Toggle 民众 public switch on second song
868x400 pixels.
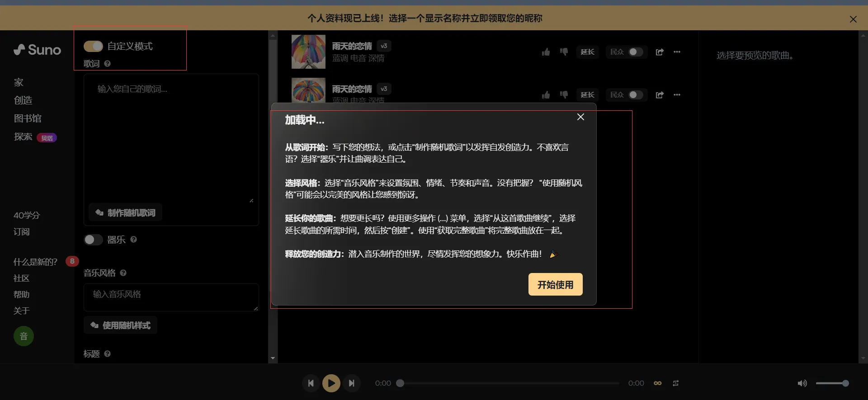[636, 95]
